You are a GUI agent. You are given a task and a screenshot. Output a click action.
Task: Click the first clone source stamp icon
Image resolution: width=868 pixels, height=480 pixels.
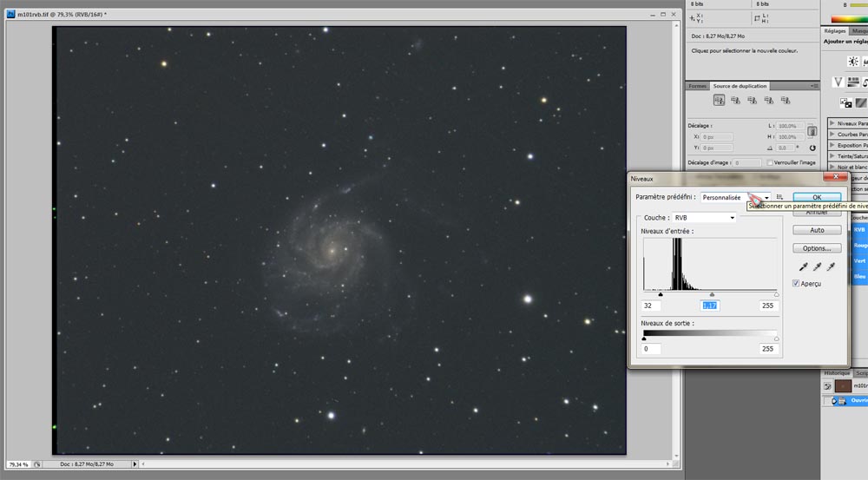tap(719, 101)
